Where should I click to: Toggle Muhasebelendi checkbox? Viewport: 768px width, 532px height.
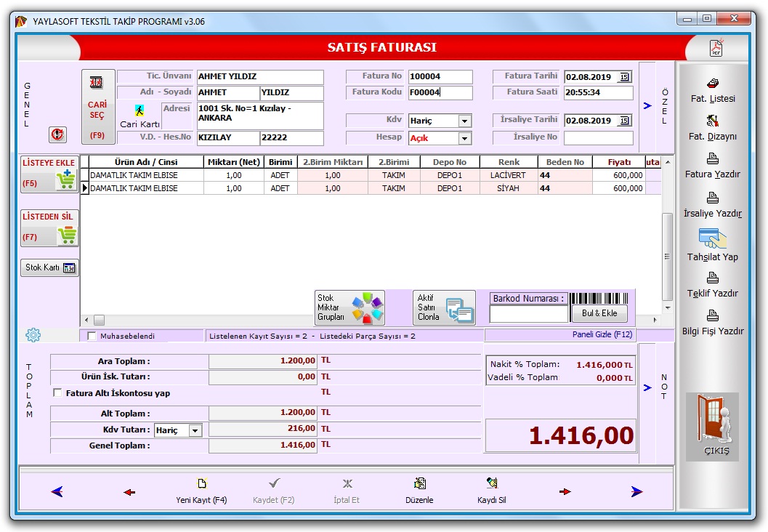pyautogui.click(x=92, y=336)
